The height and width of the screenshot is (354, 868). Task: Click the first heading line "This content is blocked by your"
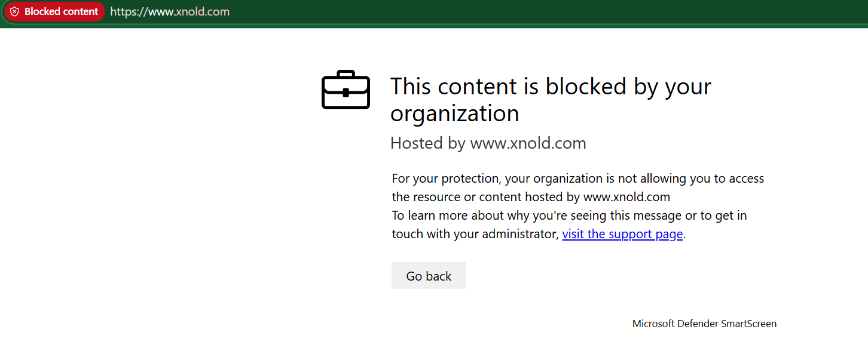pyautogui.click(x=550, y=87)
